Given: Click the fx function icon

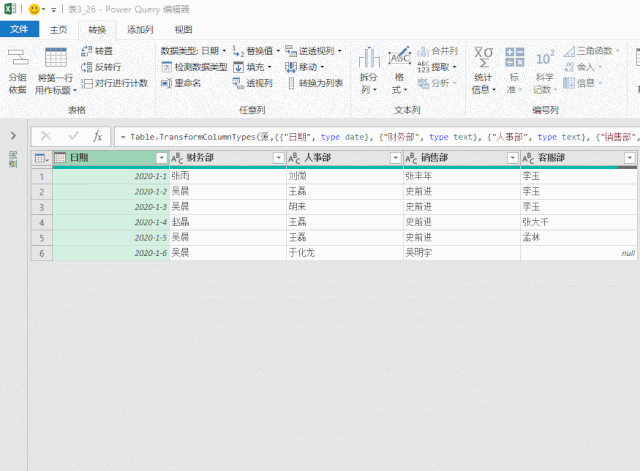Looking at the screenshot, I should (x=97, y=136).
